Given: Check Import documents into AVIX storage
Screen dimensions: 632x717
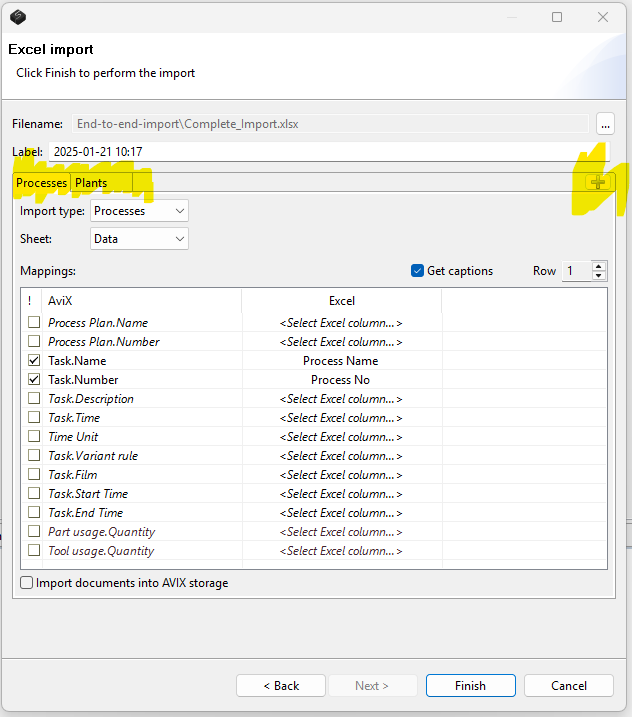Looking at the screenshot, I should (27, 583).
